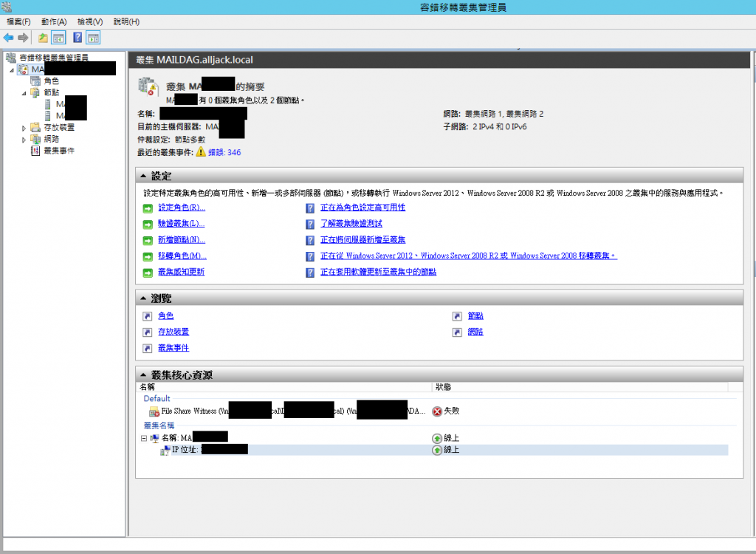The height and width of the screenshot is (554, 756).
Task: Click the Back arrow toolbar button
Action: click(x=8, y=38)
